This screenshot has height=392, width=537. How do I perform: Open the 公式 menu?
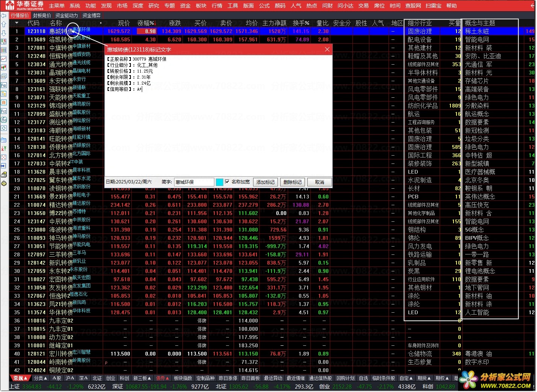pyautogui.click(x=264, y=6)
